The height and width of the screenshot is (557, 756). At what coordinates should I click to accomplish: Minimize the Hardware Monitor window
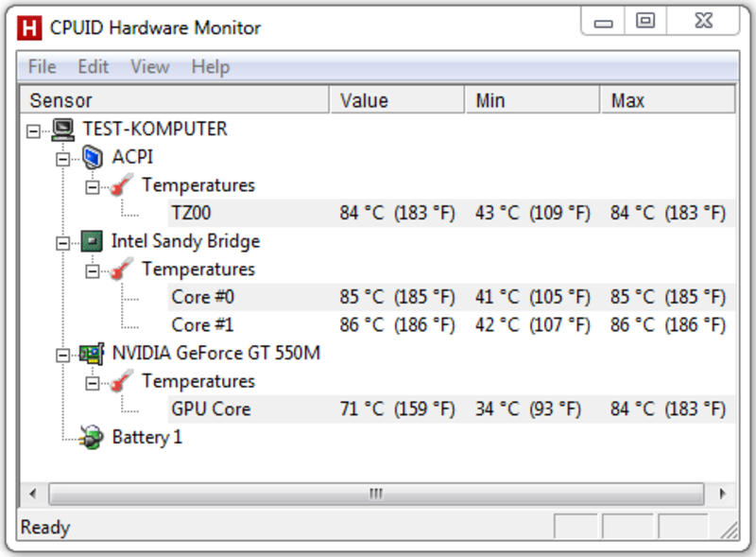603,21
